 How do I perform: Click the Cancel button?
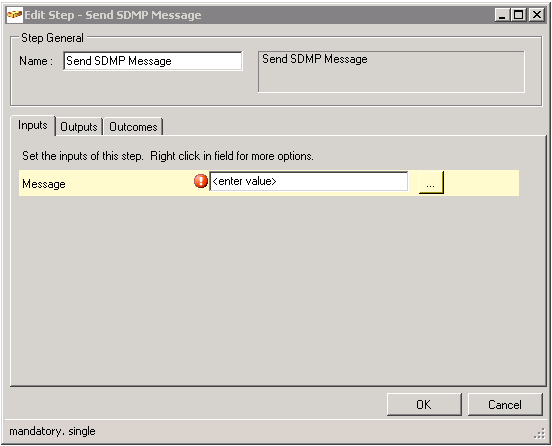click(x=505, y=404)
